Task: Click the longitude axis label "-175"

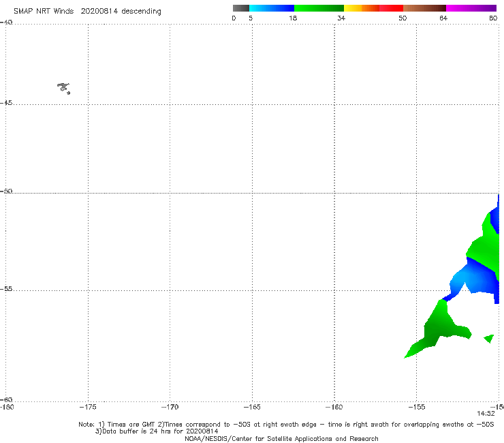Action: click(88, 407)
